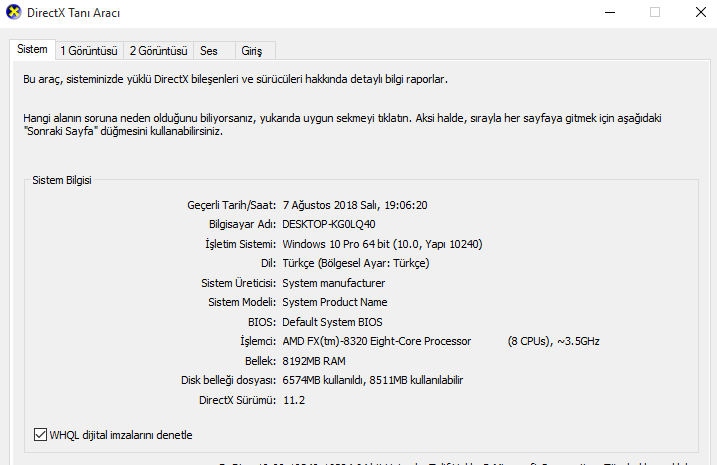The image size is (717, 465).
Task: Click the AMD FX-8320 processor value
Action: [x=376, y=341]
